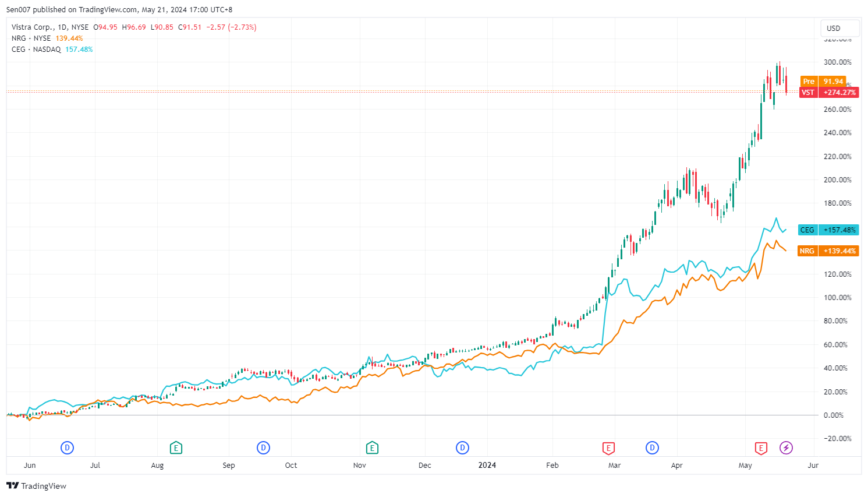Click the dividend marker in mid-June
The image size is (868, 497).
pos(68,447)
